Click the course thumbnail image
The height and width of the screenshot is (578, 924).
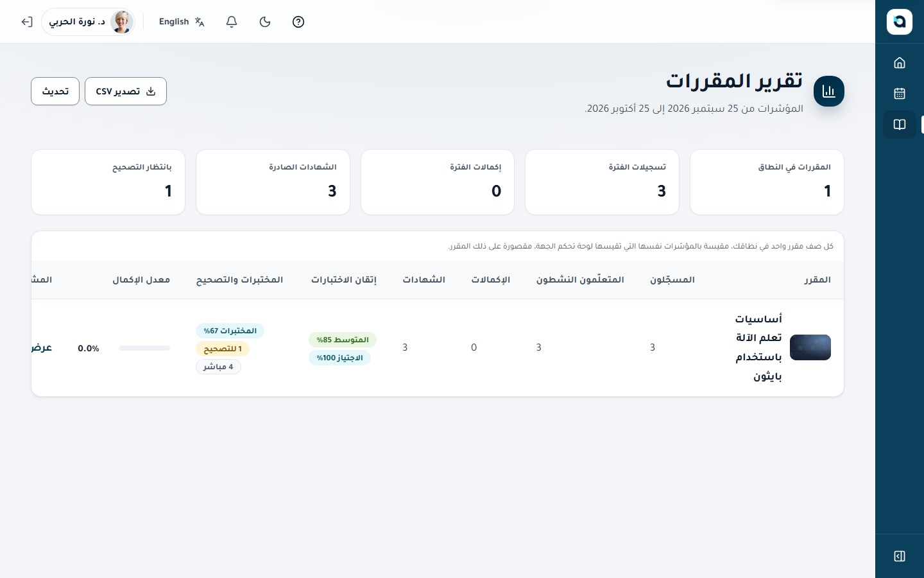point(810,347)
